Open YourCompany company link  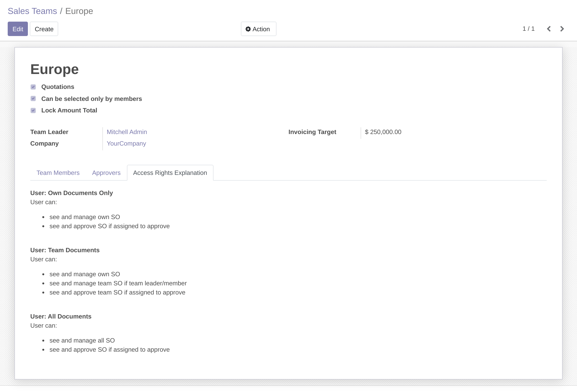126,143
